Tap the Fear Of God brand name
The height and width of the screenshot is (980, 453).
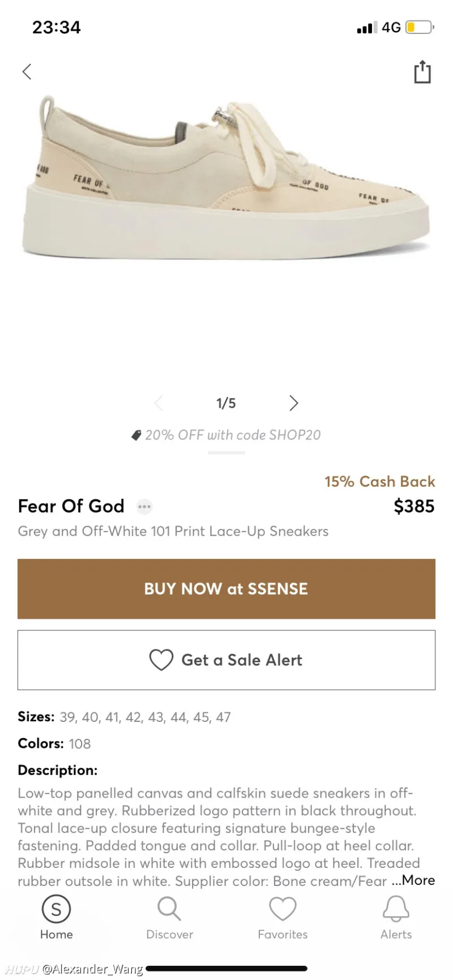71,506
